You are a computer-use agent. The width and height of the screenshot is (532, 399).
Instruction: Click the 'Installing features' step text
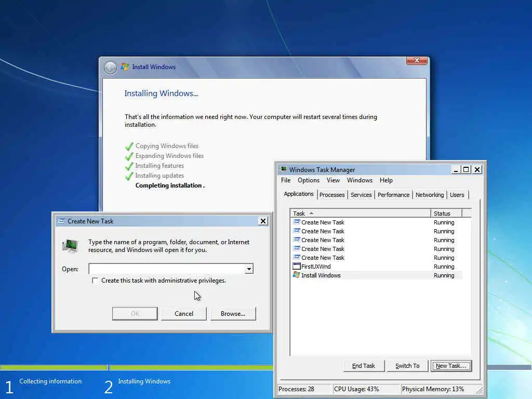(159, 166)
